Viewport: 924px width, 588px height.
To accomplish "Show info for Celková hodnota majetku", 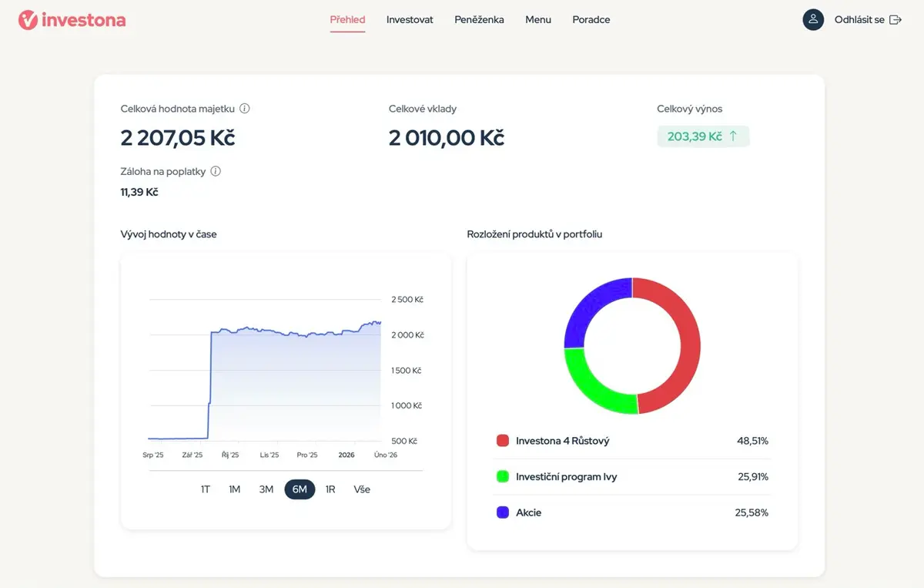I will coord(244,109).
